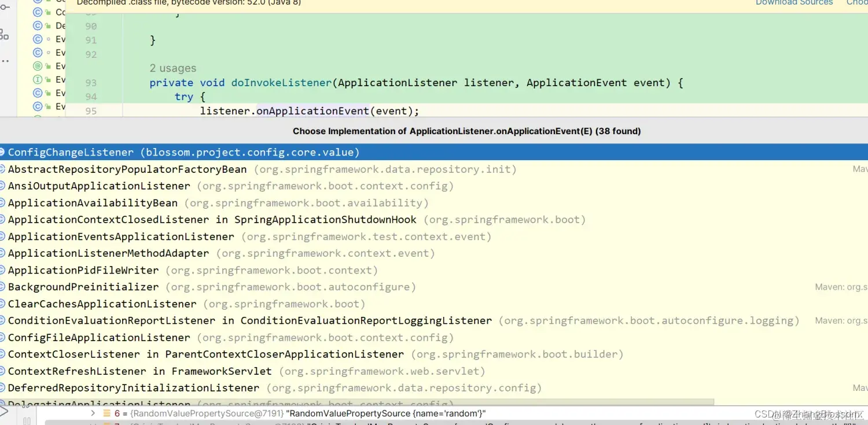Click gutter at line number 95

(90, 111)
